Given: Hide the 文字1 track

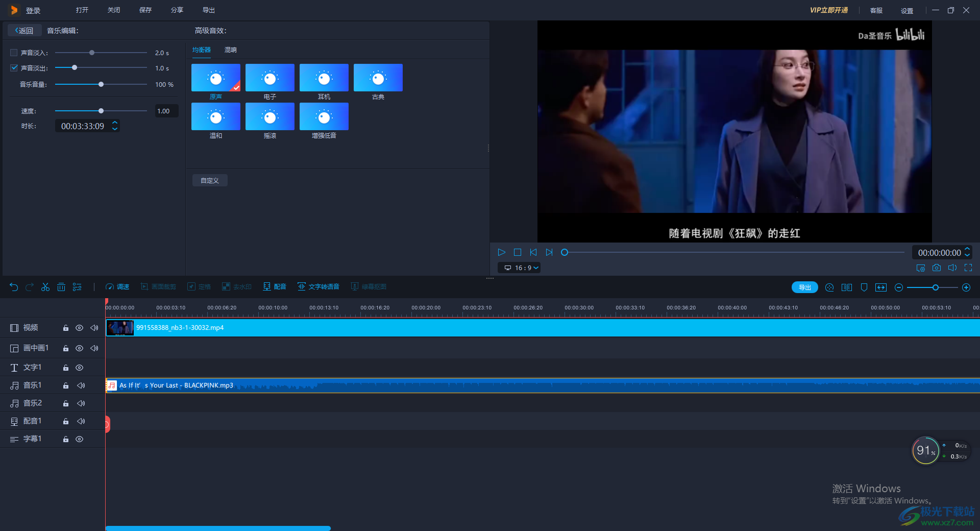Looking at the screenshot, I should [80, 368].
